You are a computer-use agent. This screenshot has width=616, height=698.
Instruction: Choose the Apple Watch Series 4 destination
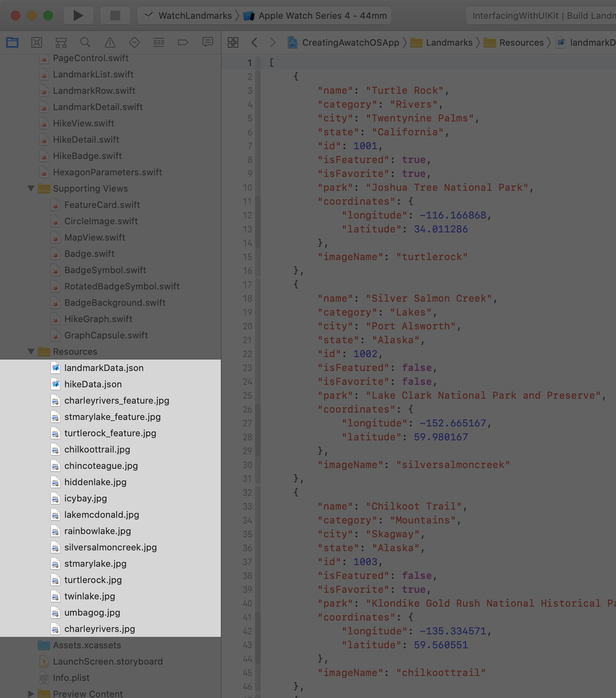(315, 15)
